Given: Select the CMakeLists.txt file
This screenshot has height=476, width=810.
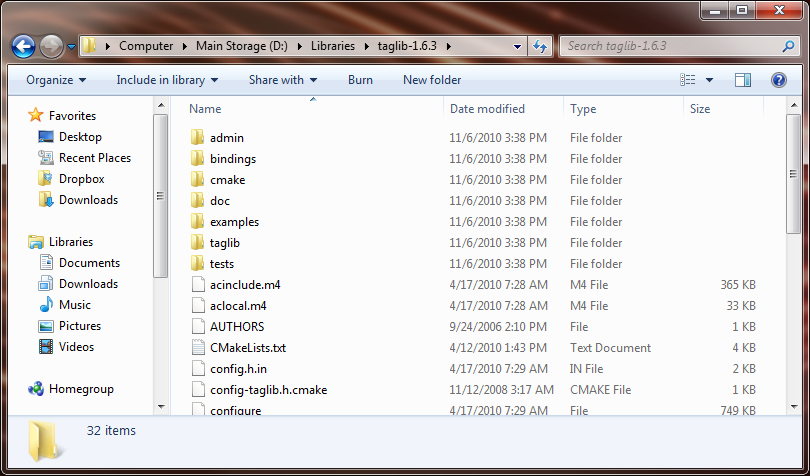Looking at the screenshot, I should [247, 348].
